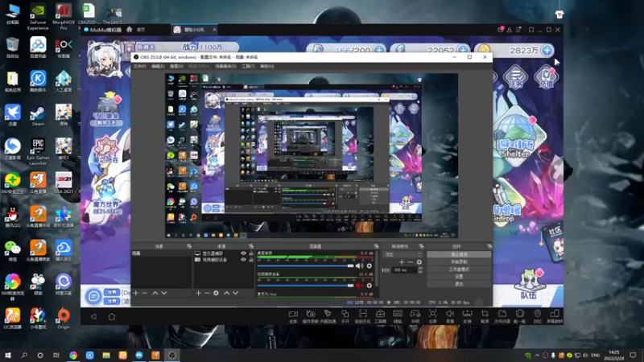Click MuMu fullscreen (全屏) toolbar icon

coord(432,316)
